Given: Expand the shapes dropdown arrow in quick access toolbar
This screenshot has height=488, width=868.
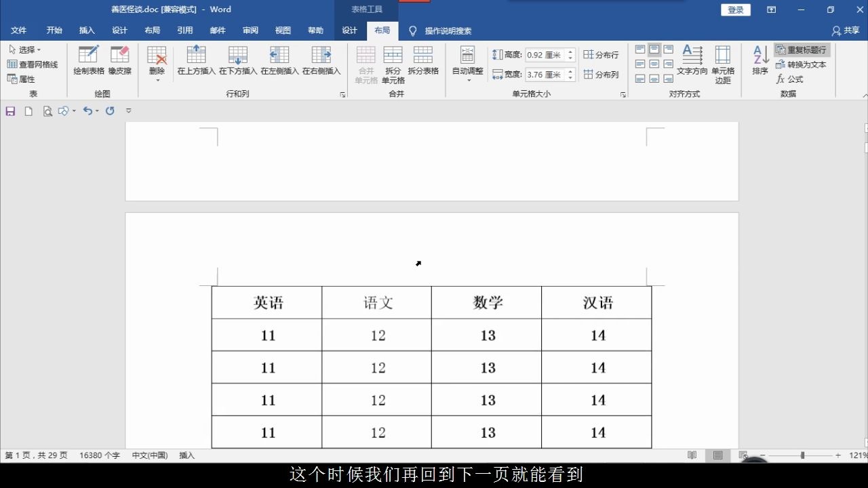Looking at the screenshot, I should click(74, 111).
